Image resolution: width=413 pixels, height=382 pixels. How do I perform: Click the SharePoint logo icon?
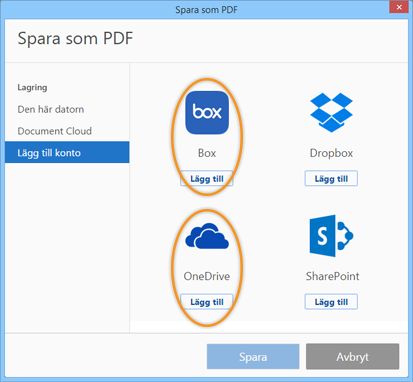331,236
